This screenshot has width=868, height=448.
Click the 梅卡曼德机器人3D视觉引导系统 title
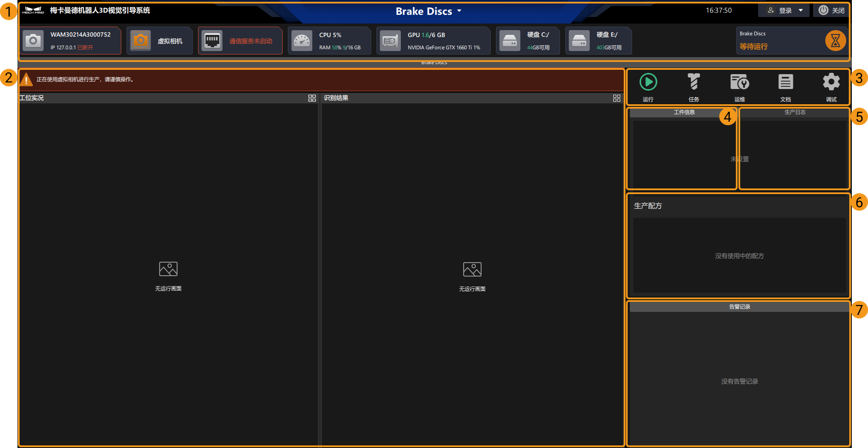pos(100,10)
